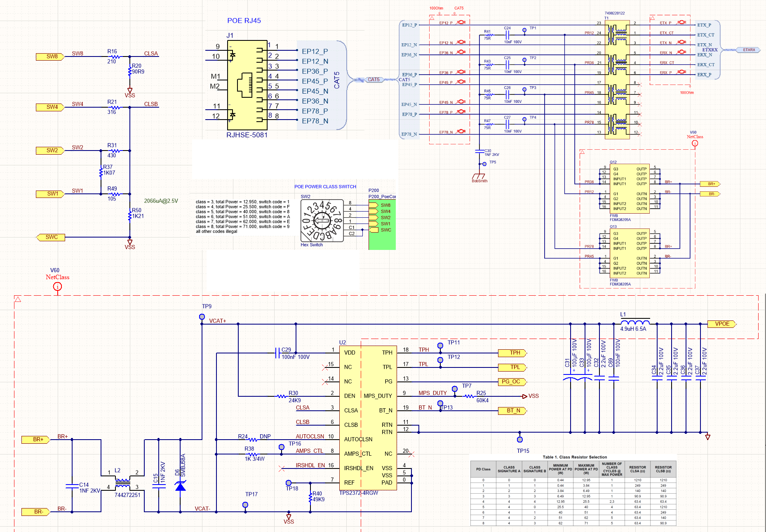Select resistor R40 49K9 symbol
The width and height of the screenshot is (766, 532).
[x=310, y=498]
